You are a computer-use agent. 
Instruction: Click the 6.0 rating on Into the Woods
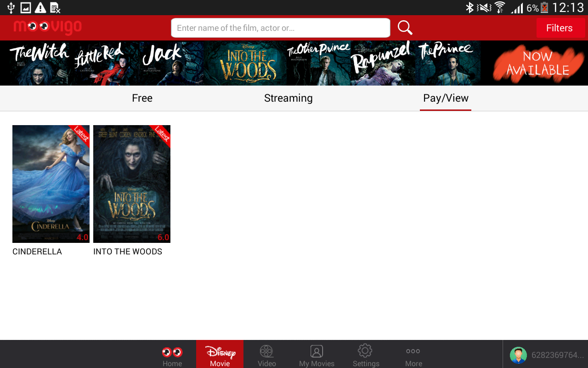tap(164, 237)
